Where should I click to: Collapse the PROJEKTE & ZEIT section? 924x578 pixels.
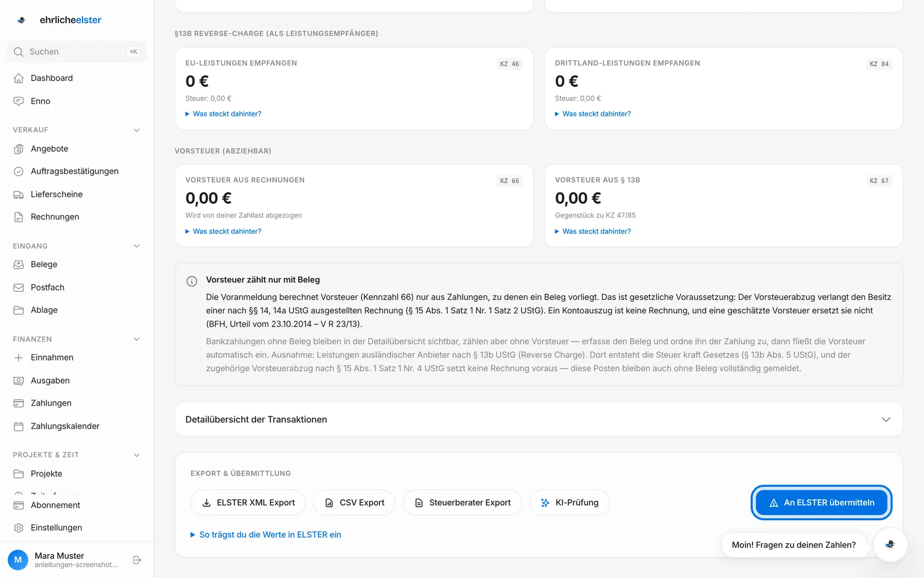137,455
